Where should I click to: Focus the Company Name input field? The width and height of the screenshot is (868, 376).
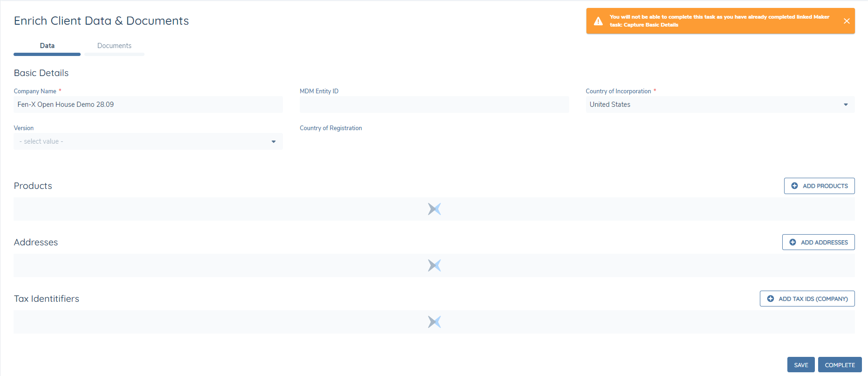click(x=148, y=104)
